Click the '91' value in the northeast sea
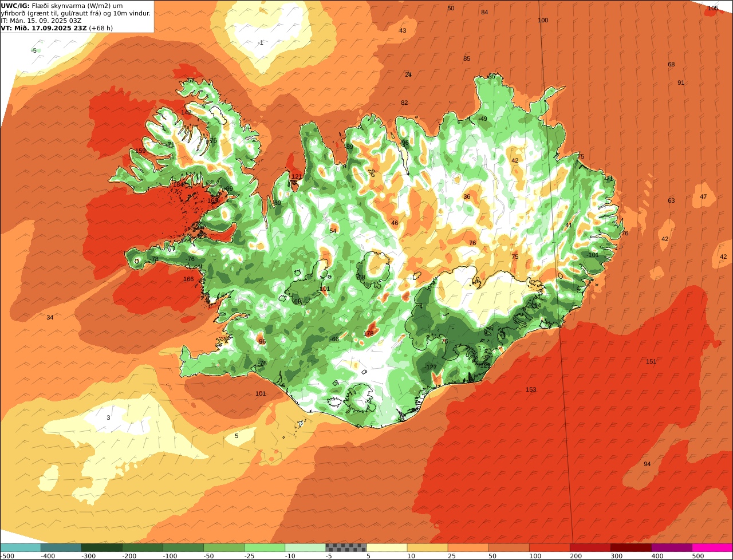 [x=681, y=82]
